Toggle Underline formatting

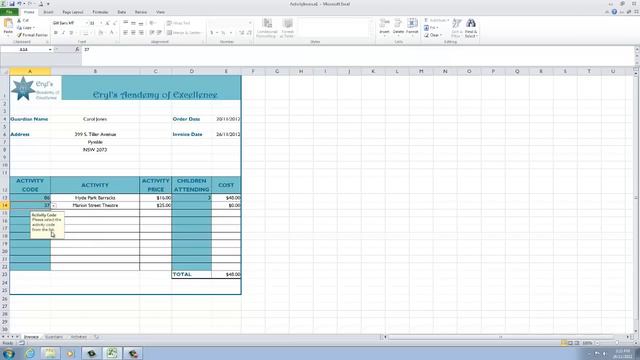tap(71, 33)
